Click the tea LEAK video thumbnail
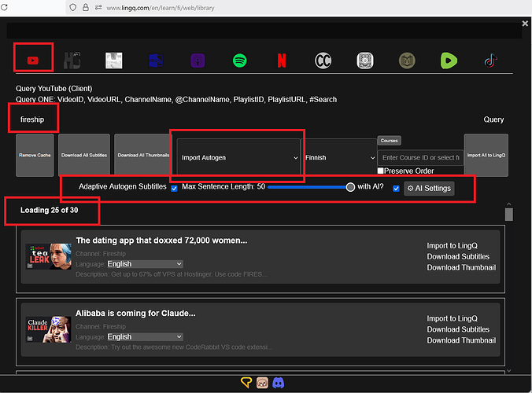The image size is (532, 393). tap(49, 256)
